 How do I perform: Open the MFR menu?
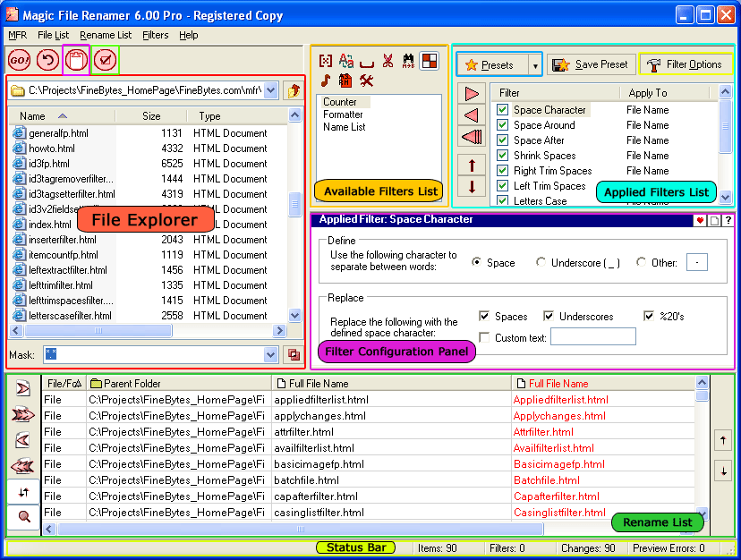[x=18, y=35]
